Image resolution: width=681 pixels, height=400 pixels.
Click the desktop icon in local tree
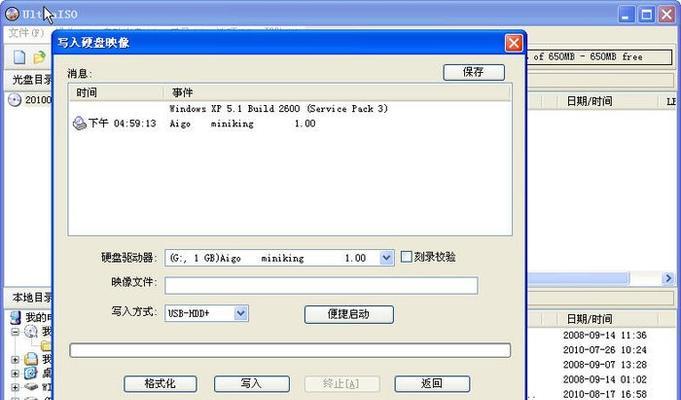tap(31, 373)
